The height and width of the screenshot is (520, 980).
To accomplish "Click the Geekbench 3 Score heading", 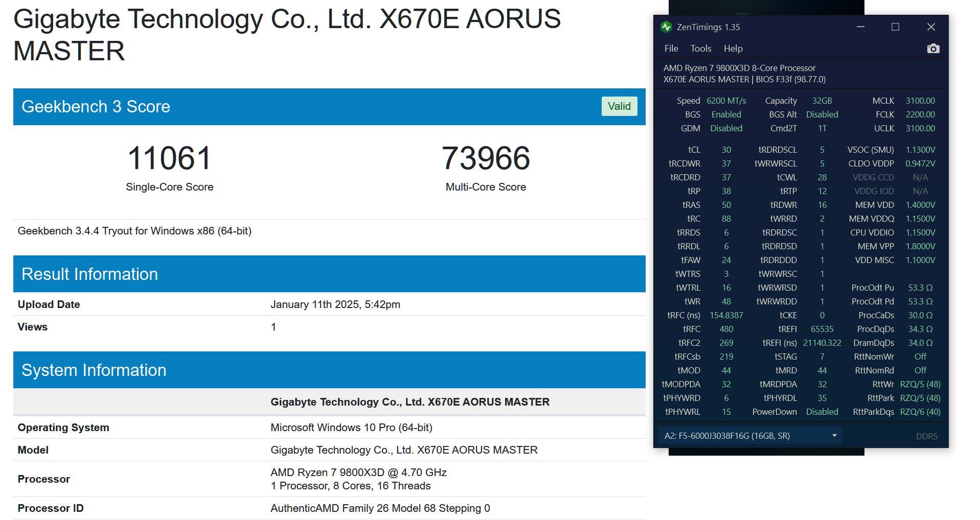I will coord(96,106).
